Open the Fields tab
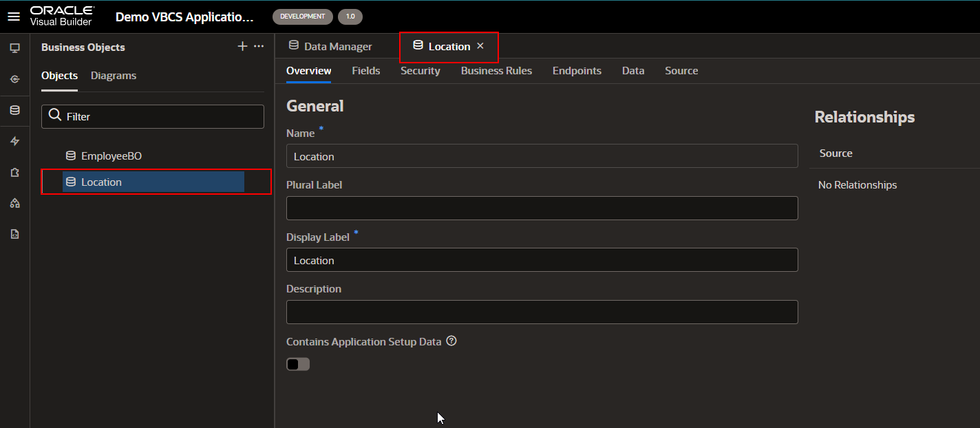 [366, 71]
